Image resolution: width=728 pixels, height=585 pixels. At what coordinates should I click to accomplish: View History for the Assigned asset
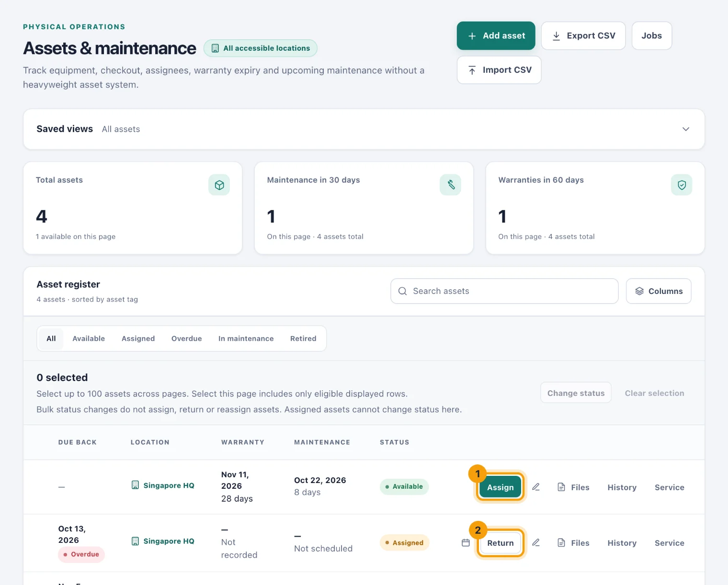(x=622, y=543)
